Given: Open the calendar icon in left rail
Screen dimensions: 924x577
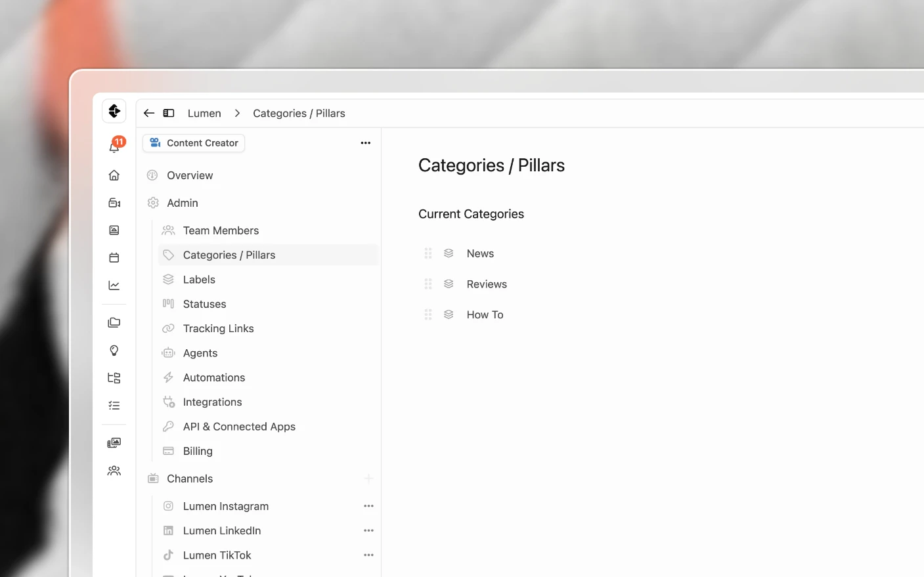Looking at the screenshot, I should click(x=114, y=258).
